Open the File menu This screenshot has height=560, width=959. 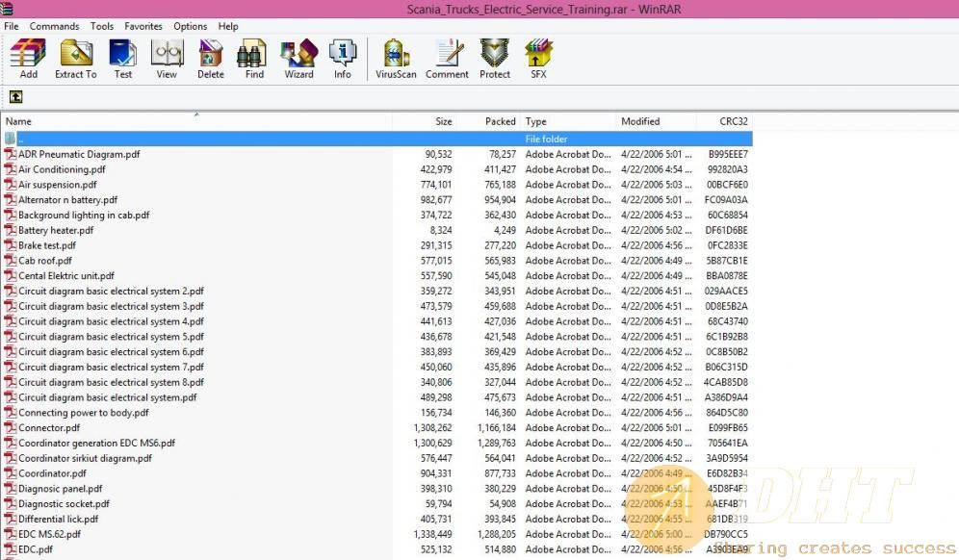(x=11, y=26)
